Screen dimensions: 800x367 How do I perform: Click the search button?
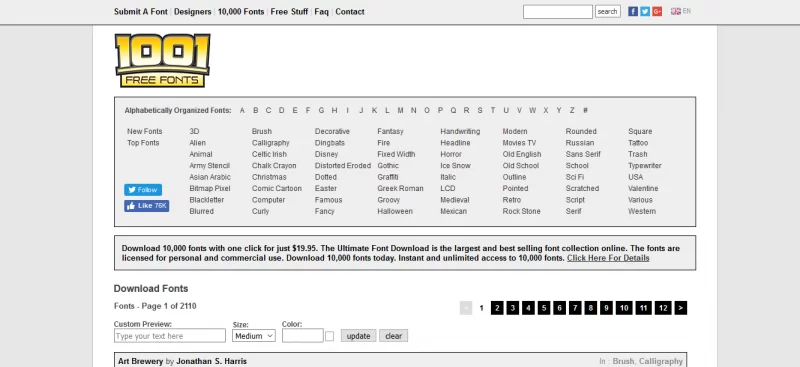[x=608, y=12]
